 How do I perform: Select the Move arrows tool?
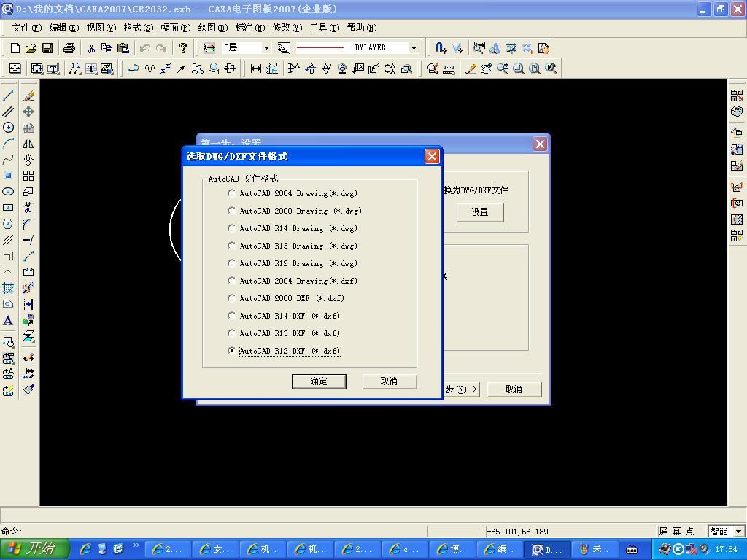pos(28,112)
